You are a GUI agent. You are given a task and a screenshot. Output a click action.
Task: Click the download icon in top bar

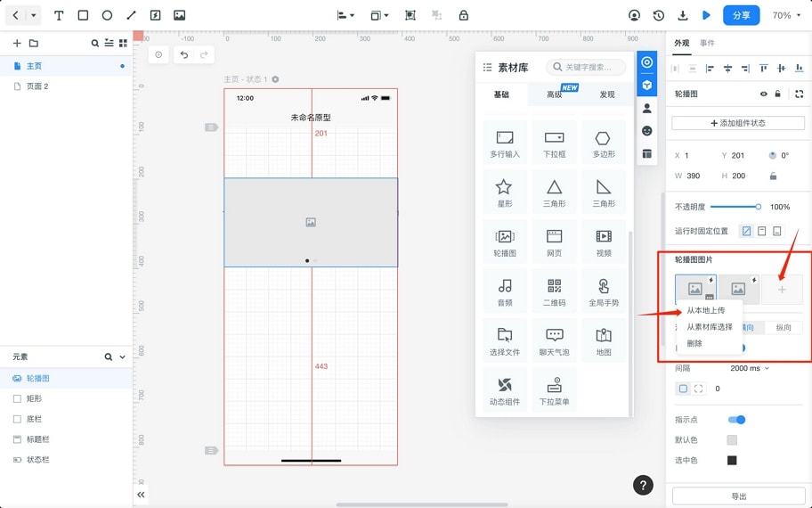[x=683, y=15]
